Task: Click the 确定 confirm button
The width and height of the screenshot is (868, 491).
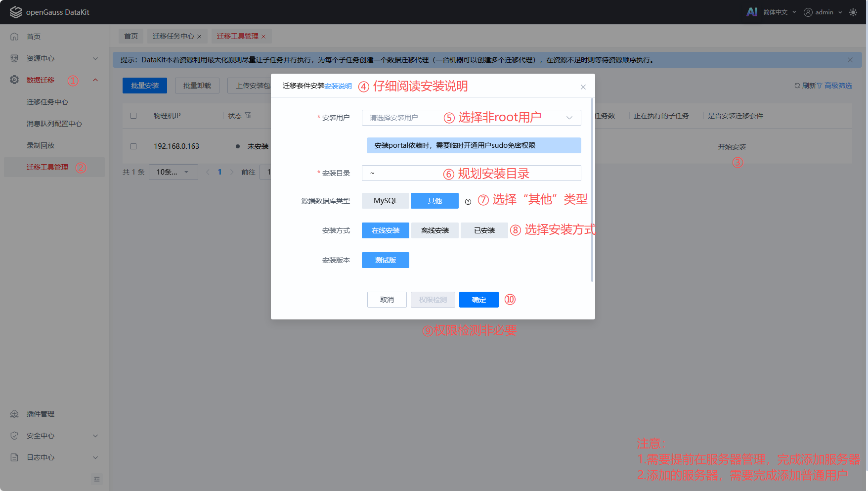Action: click(x=479, y=300)
